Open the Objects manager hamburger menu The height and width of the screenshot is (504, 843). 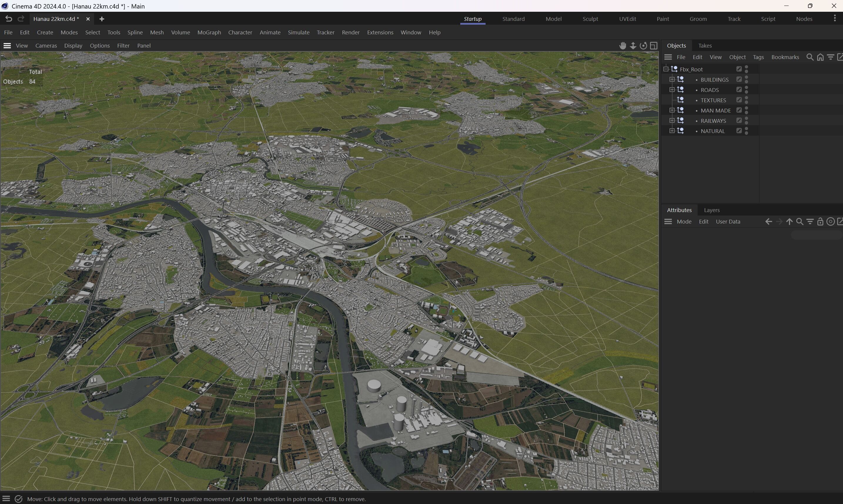coord(668,57)
